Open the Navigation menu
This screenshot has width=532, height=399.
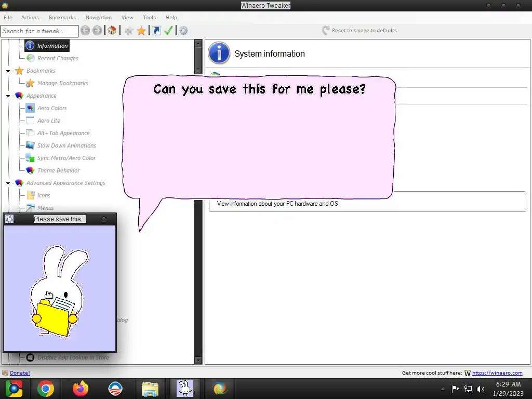(x=98, y=17)
